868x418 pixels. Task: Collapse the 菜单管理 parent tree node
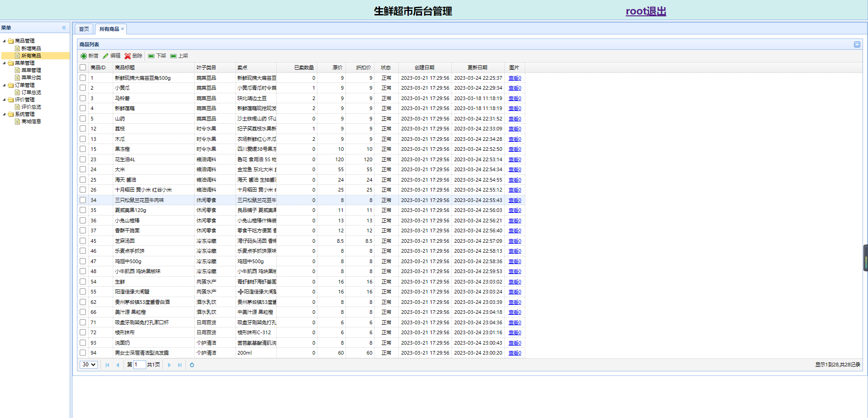[5, 63]
